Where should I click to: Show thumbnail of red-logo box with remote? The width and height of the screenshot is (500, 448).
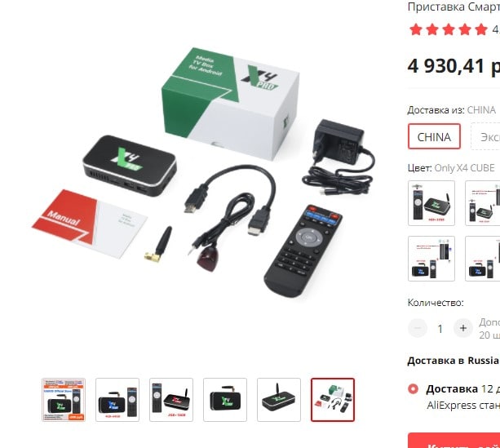tap(171, 400)
